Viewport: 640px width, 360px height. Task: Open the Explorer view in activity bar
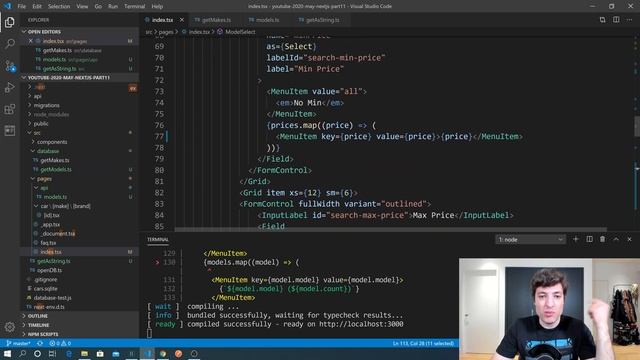click(10, 22)
